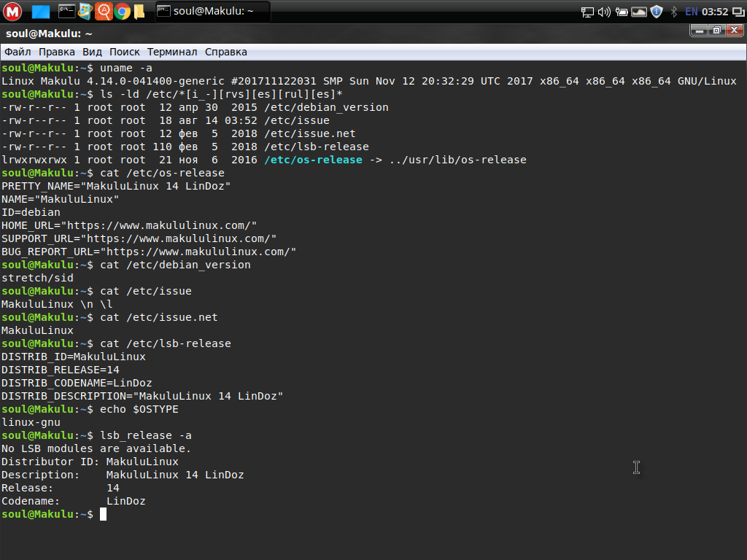Open the yellow folder file manager icon
The width and height of the screenshot is (747, 560).
139,12
